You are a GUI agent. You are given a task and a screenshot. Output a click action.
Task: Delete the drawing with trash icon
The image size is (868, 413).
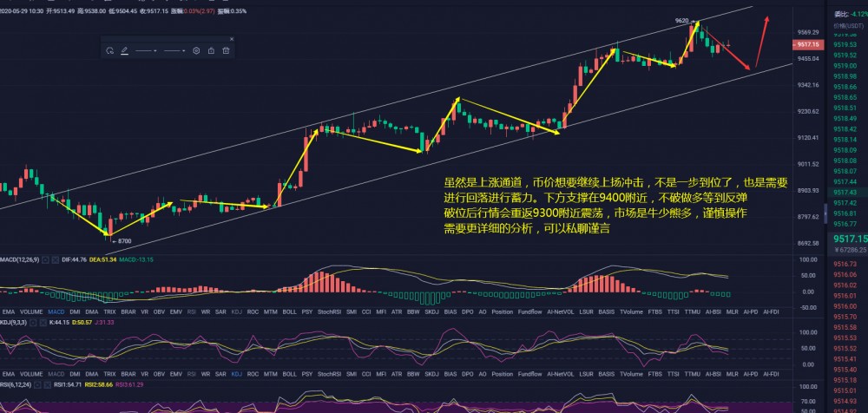226,51
